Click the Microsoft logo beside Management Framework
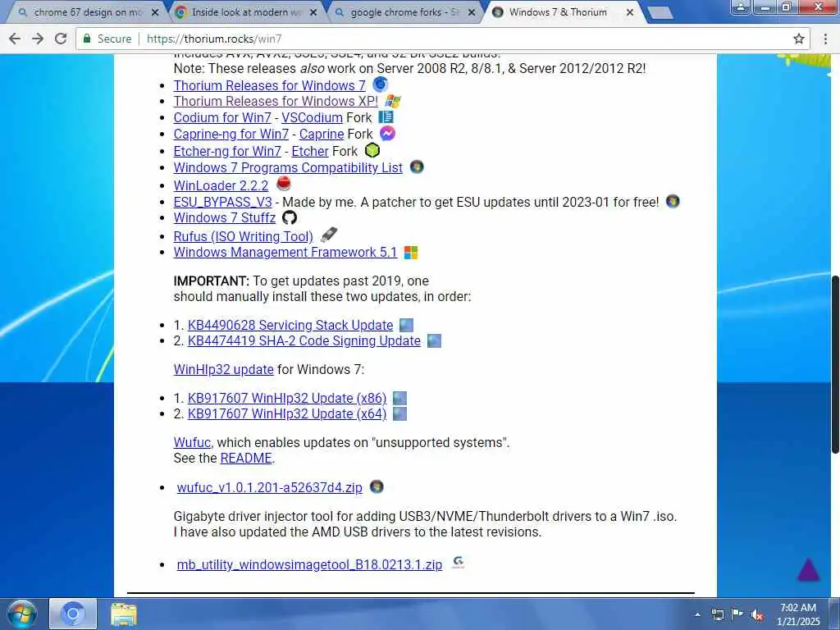 pyautogui.click(x=411, y=253)
